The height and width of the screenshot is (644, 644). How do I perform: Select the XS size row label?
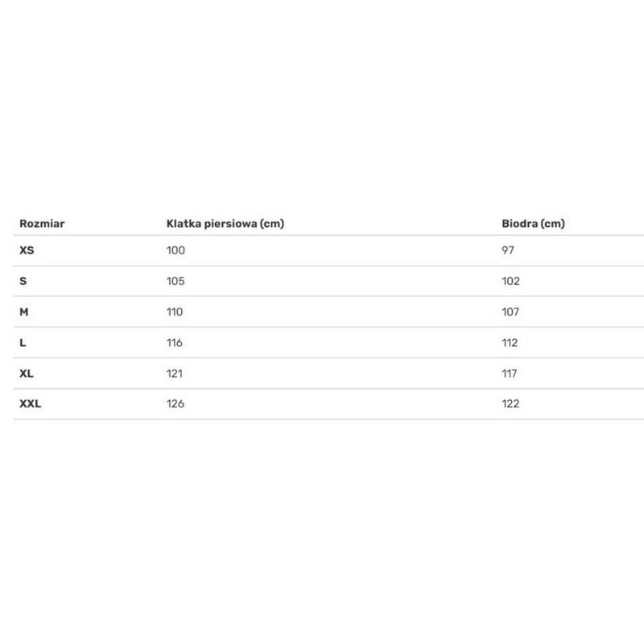coord(27,250)
